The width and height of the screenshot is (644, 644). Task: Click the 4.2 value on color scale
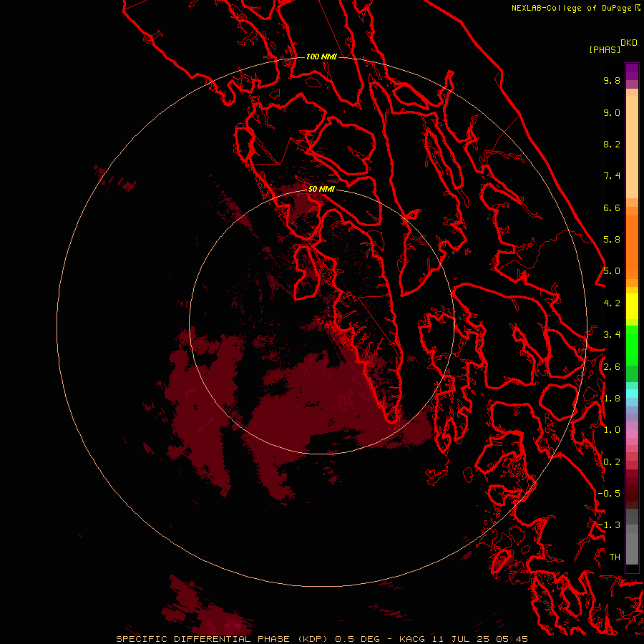(612, 303)
